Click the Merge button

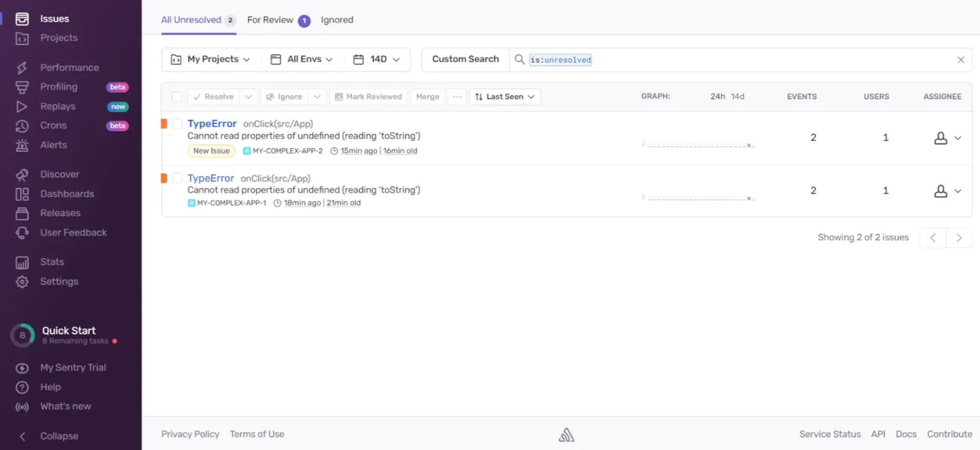(x=428, y=97)
